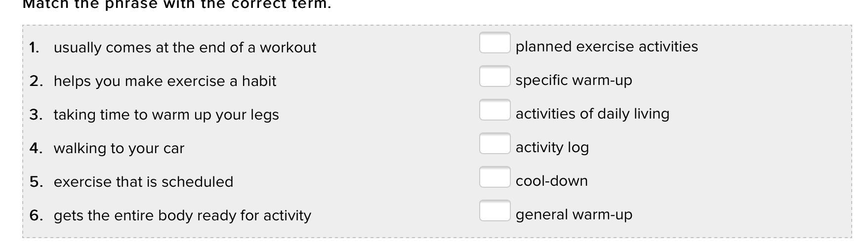Select phrase 'helps you make exercise a habit'
The image size is (868, 247).
(x=165, y=81)
